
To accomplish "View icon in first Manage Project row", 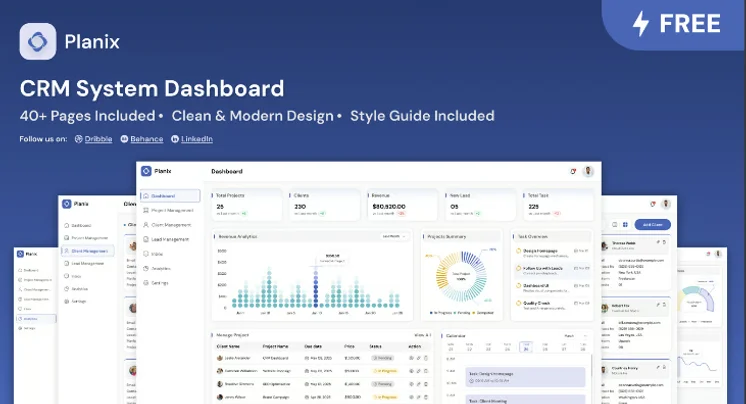I will click(412, 358).
